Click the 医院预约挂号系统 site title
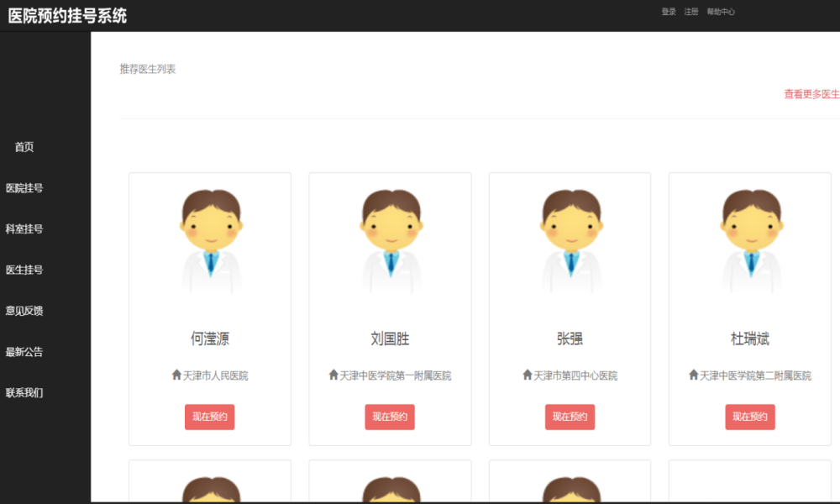Image resolution: width=840 pixels, height=504 pixels. (67, 15)
